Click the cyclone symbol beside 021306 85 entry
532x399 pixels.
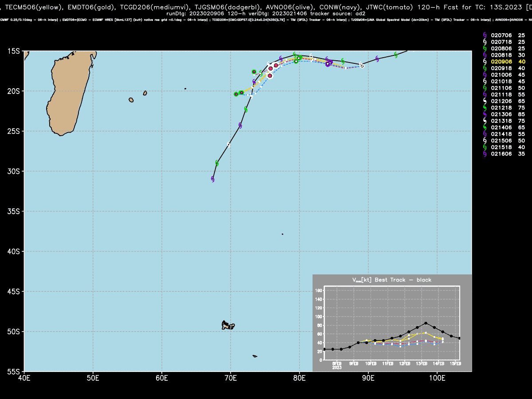tap(485, 114)
